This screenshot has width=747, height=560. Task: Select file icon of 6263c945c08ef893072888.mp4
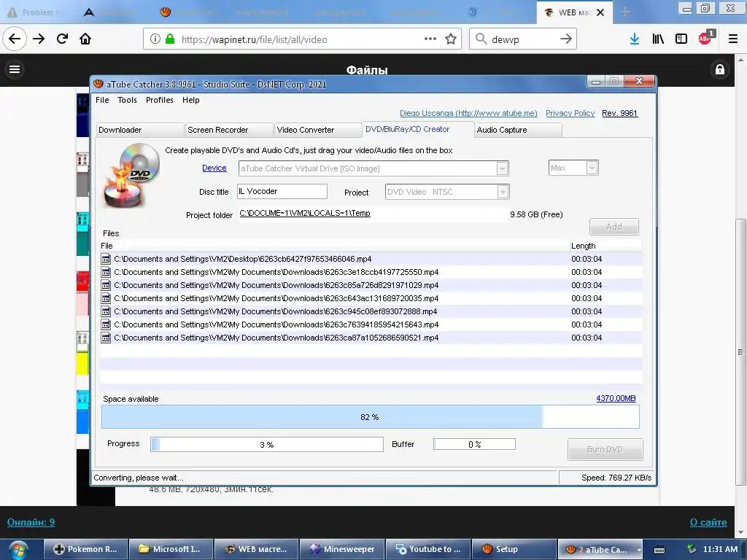coord(106,311)
